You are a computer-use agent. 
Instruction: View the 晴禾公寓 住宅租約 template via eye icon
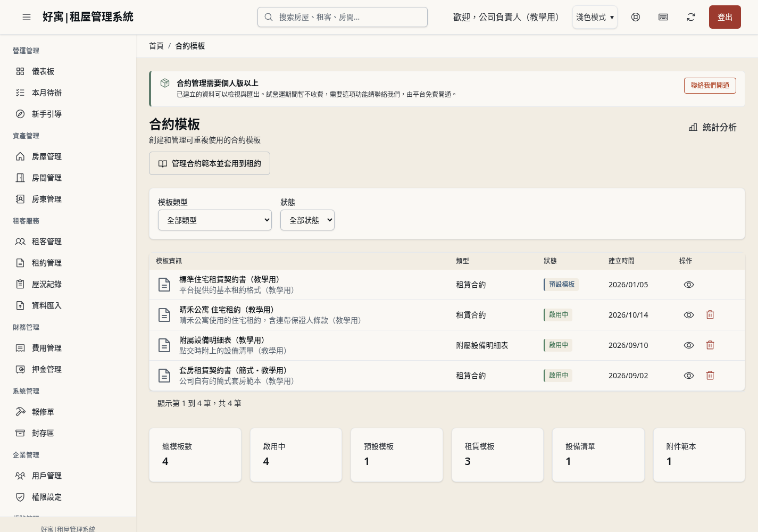tap(689, 315)
